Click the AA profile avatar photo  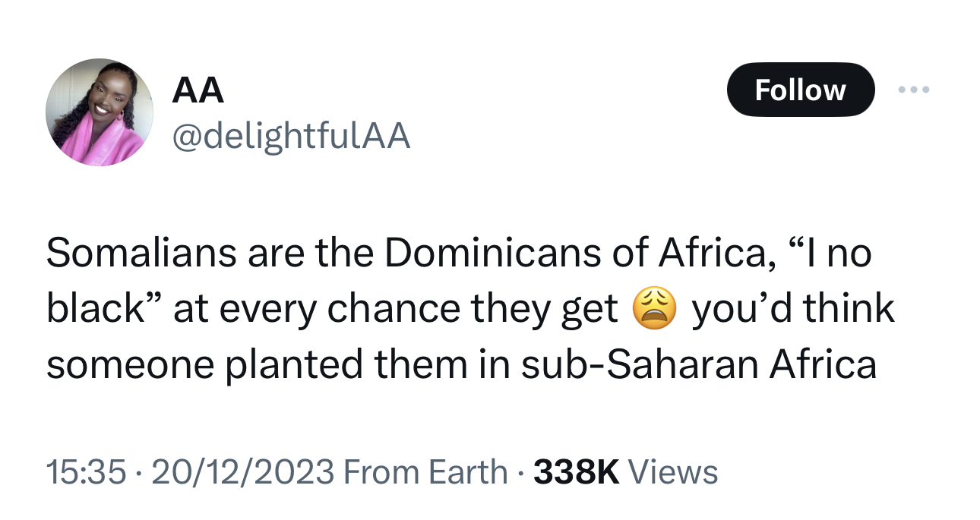(100, 112)
